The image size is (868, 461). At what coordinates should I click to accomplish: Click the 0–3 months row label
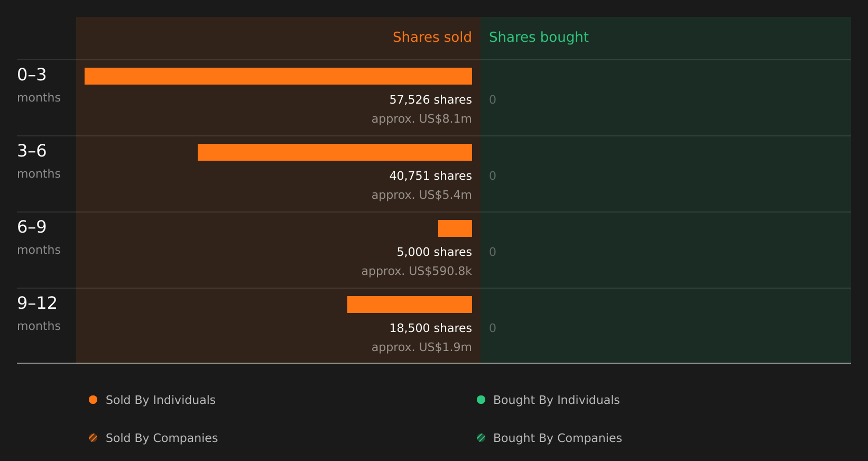[x=39, y=85]
